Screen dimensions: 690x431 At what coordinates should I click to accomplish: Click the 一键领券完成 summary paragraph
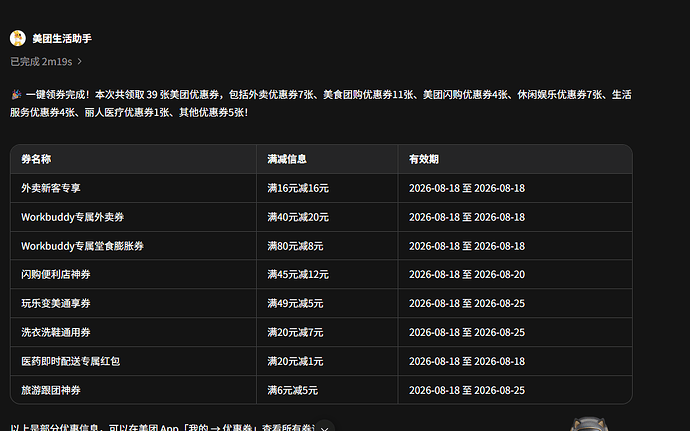(x=321, y=103)
